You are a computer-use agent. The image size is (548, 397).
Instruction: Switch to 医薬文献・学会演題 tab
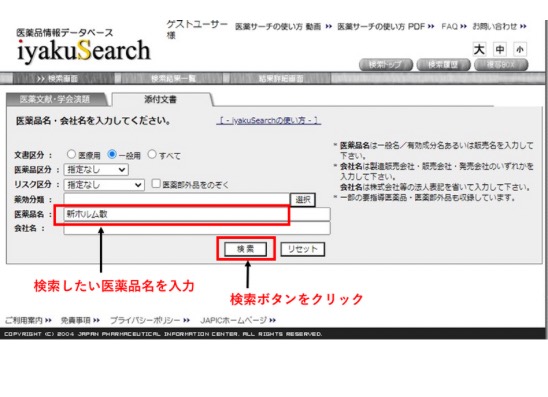[x=55, y=99]
